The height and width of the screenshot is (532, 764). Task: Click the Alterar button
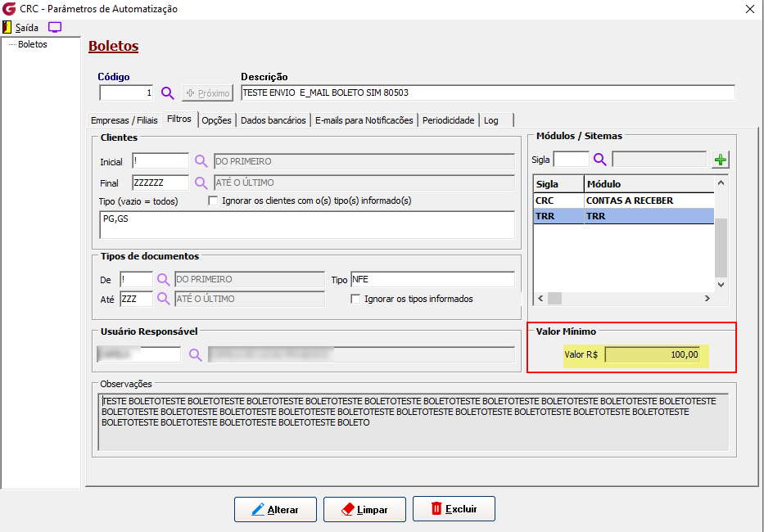tap(275, 509)
